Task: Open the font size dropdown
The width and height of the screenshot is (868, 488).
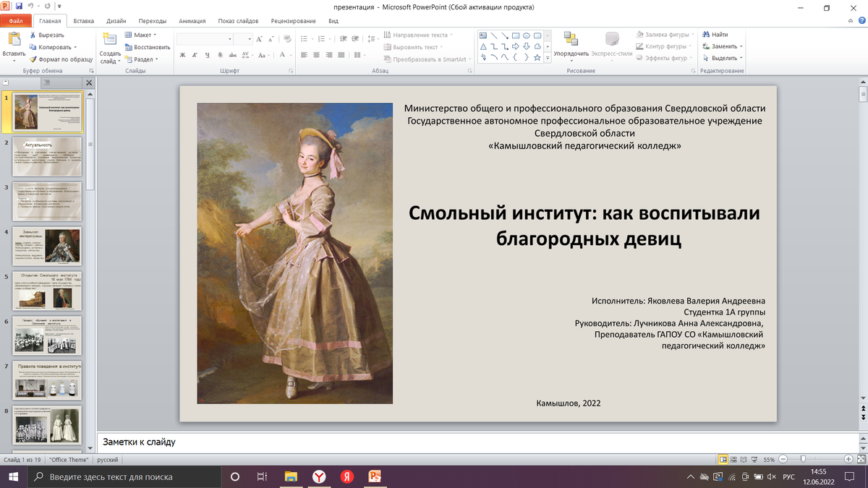Action: (250, 39)
